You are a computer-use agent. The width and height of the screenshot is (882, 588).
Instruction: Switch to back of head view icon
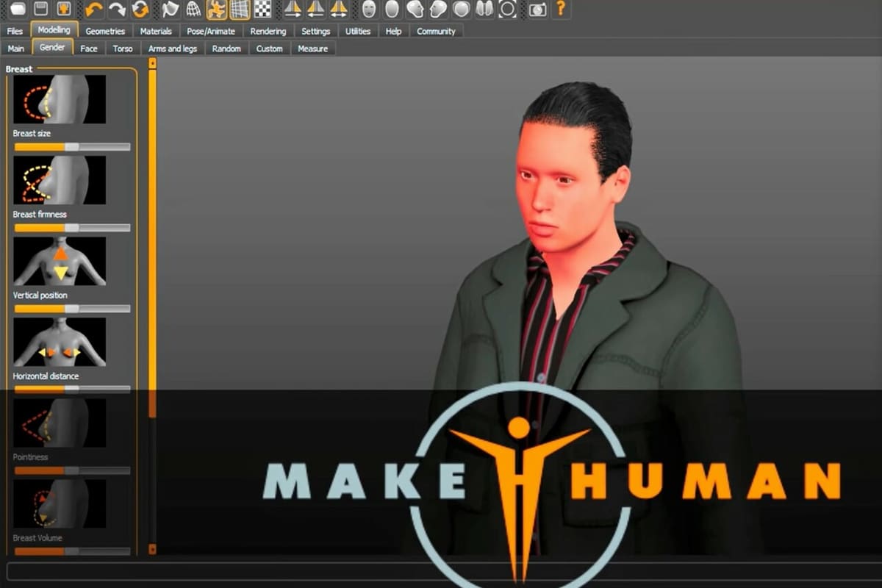(392, 9)
